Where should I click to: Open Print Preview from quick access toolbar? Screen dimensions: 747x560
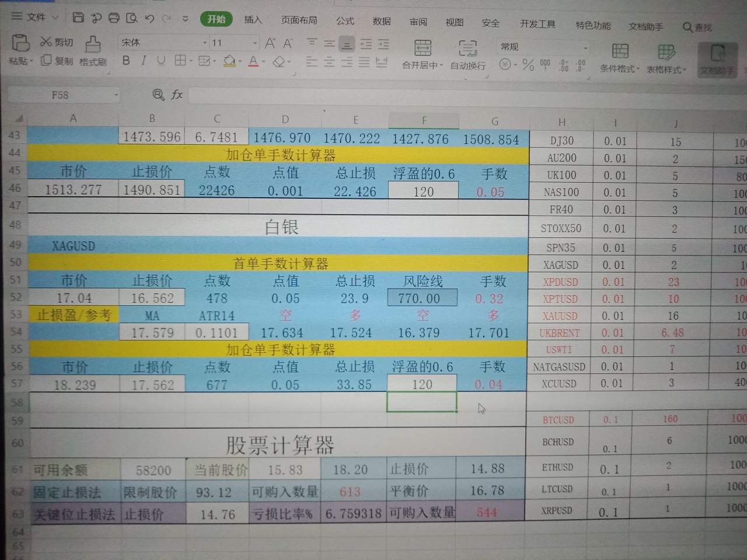pos(132,18)
